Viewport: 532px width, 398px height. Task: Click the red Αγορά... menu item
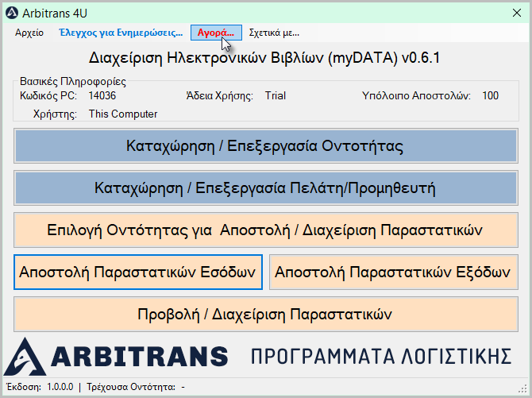pos(216,33)
